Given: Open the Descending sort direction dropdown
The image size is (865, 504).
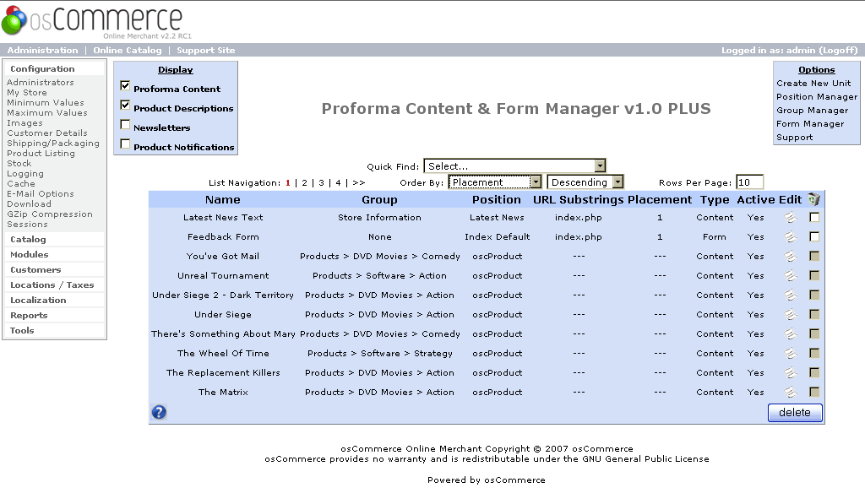Looking at the screenshot, I should click(585, 182).
